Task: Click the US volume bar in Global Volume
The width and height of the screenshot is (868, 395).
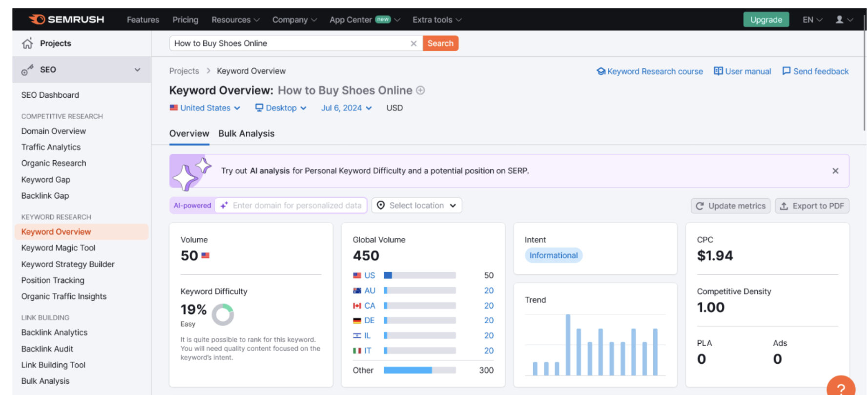Action: (420, 275)
